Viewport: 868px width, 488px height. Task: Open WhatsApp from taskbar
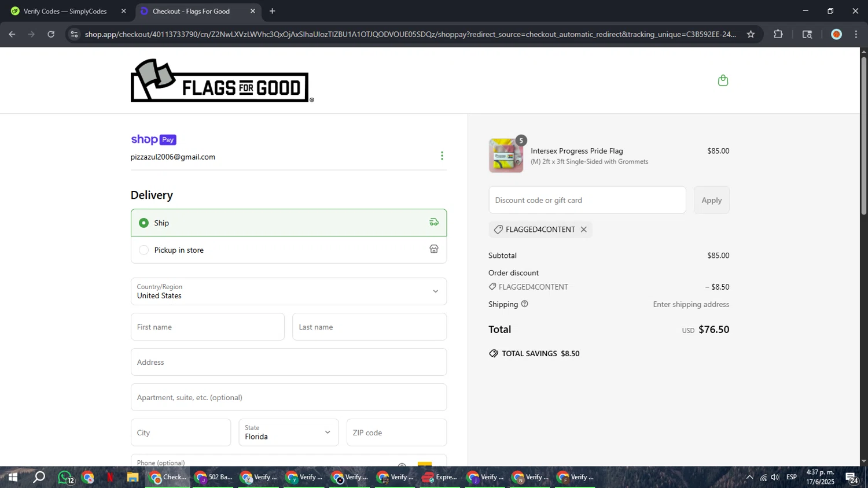point(65,477)
